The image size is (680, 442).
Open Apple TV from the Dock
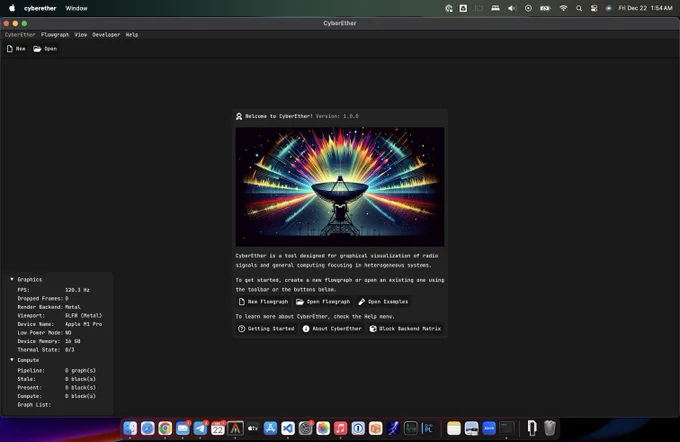(x=253, y=428)
